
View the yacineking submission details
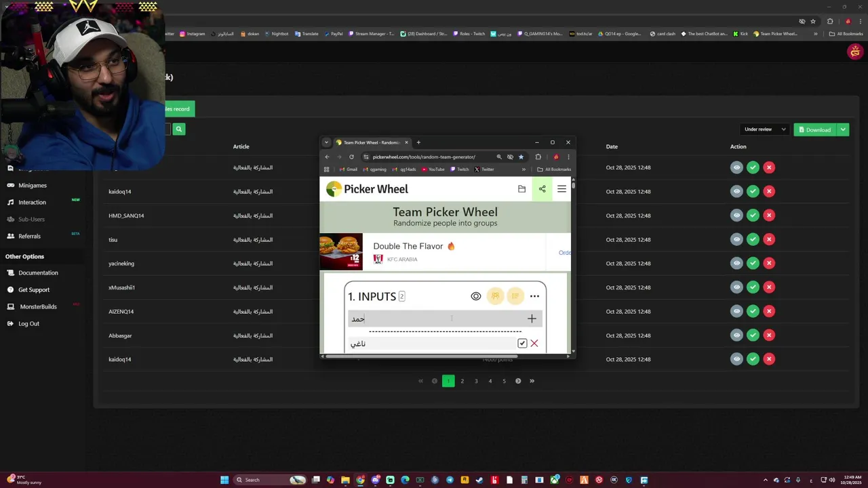coord(736,263)
